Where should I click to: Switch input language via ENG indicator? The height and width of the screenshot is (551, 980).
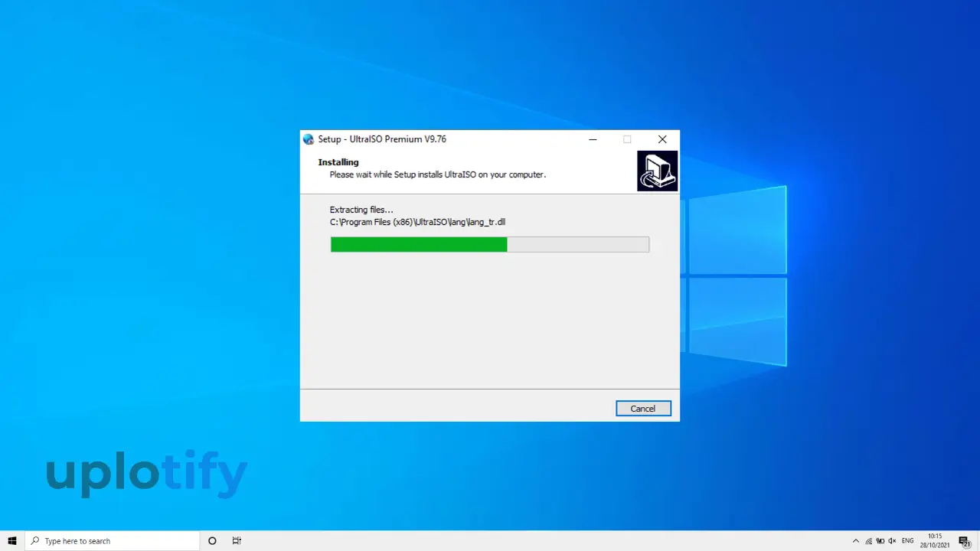908,541
